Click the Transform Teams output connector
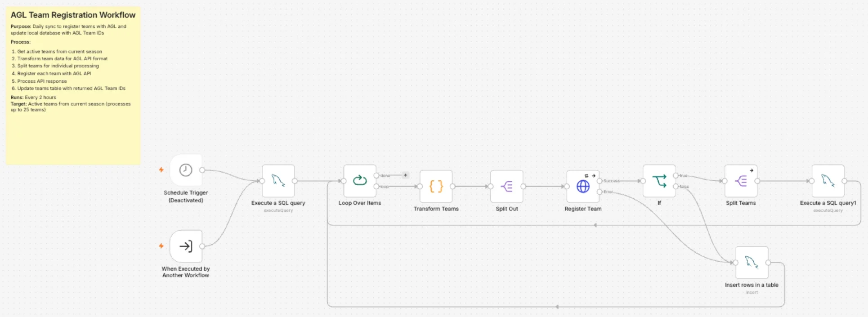The height and width of the screenshot is (317, 868). [452, 186]
